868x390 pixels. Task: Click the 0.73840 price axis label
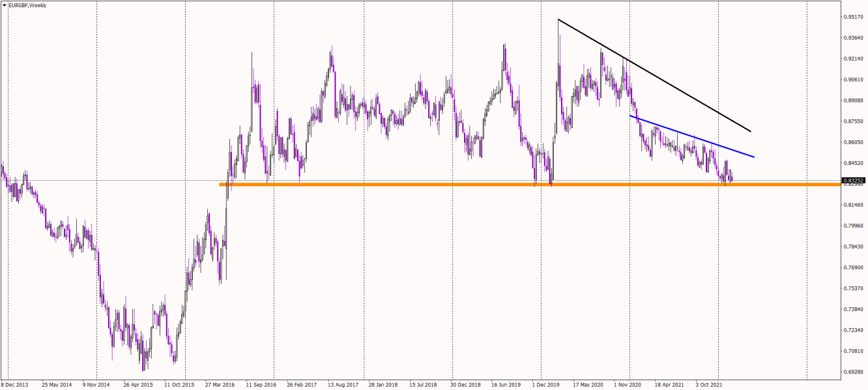click(853, 309)
